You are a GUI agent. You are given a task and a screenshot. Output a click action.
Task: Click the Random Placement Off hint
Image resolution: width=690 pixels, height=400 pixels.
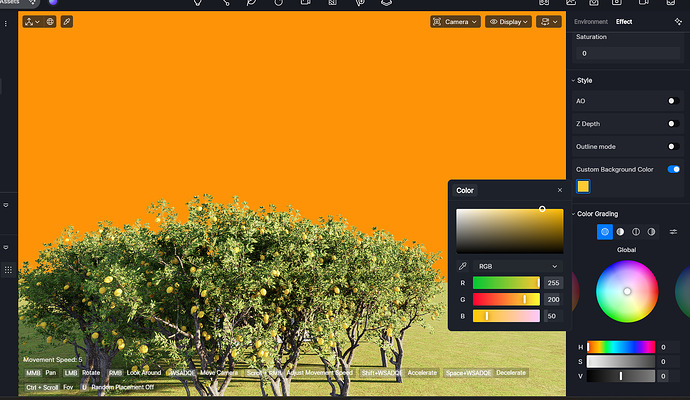tap(122, 387)
